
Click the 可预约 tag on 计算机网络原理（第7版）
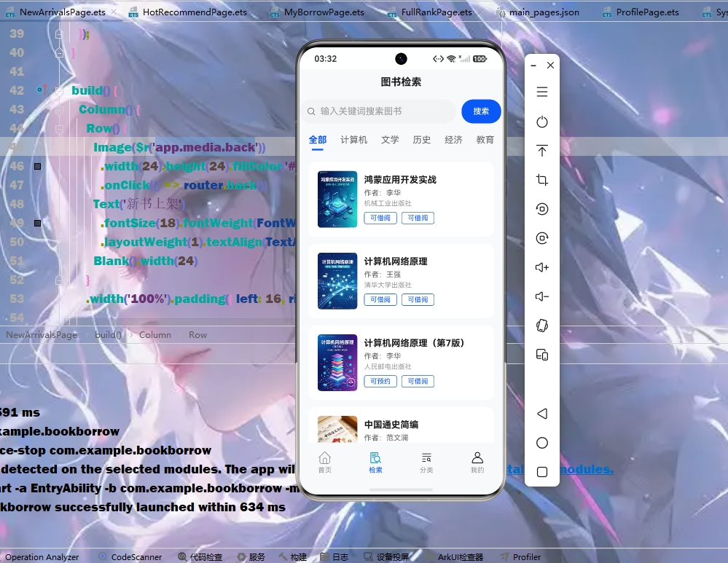[380, 381]
